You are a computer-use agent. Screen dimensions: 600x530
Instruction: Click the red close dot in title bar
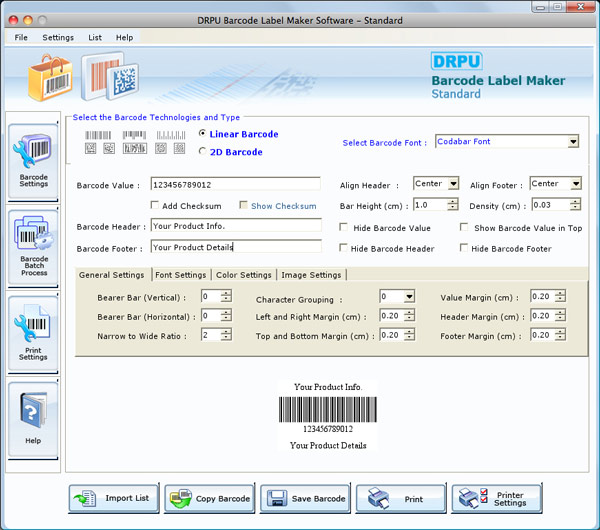point(13,20)
